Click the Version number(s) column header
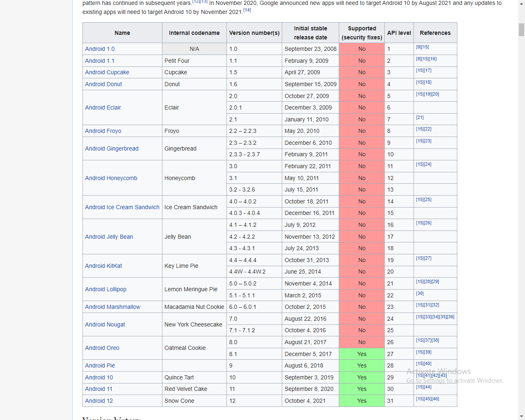Screen dimensions: 525x420 [x=254, y=33]
